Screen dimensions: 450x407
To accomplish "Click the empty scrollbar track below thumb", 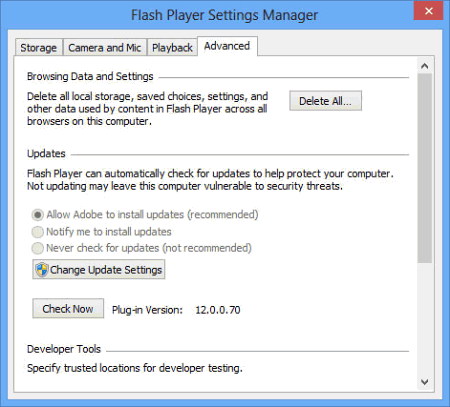I will coord(424,318).
